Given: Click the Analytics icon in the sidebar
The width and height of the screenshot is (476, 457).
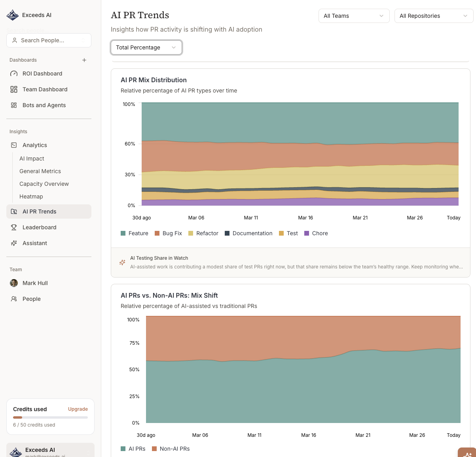Looking at the screenshot, I should (14, 145).
